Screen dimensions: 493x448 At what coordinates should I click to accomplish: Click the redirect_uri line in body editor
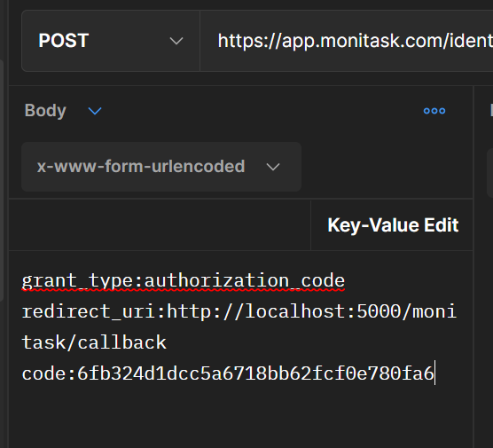pyautogui.click(x=239, y=311)
